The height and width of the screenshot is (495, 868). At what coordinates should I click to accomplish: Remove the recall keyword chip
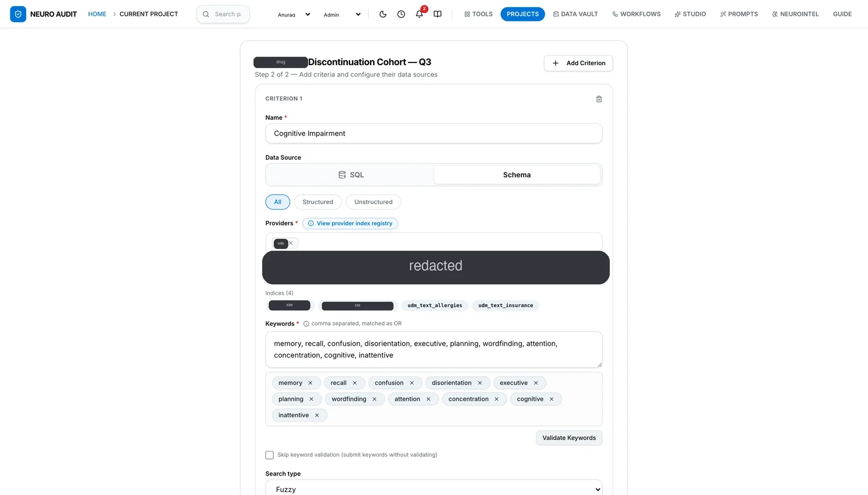click(355, 383)
